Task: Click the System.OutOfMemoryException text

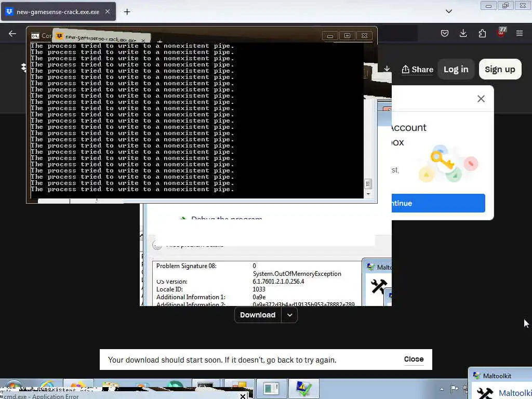Action: [x=297, y=274]
